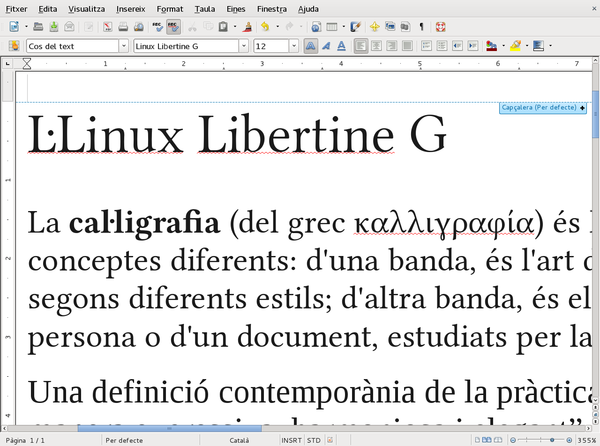Screen dimensions: 600x446
Task: Toggle automatic spell checking
Action: click(x=173, y=27)
